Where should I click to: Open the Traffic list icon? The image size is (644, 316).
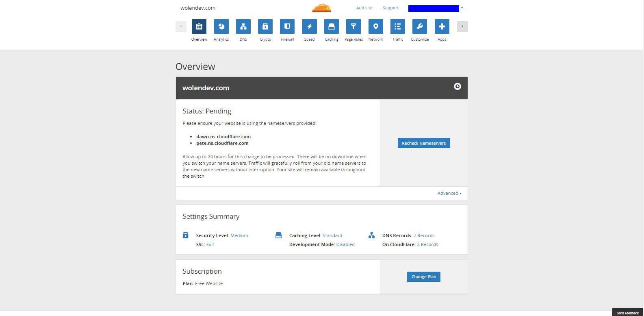(398, 26)
